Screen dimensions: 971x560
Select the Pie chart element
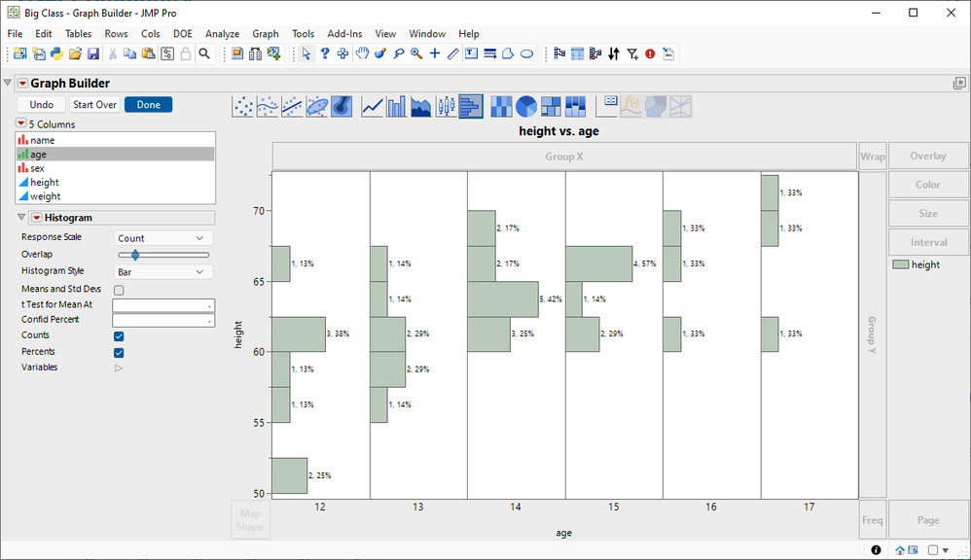[525, 106]
